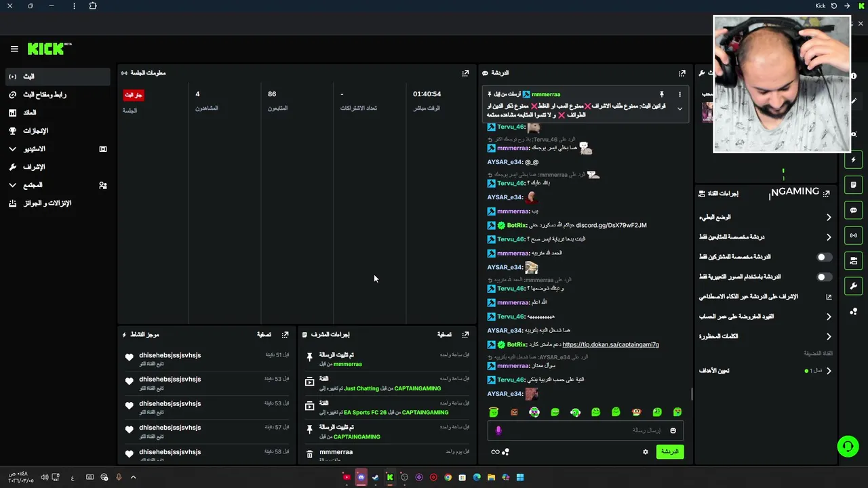Toggle subscribers-only chat switch

[823, 257]
